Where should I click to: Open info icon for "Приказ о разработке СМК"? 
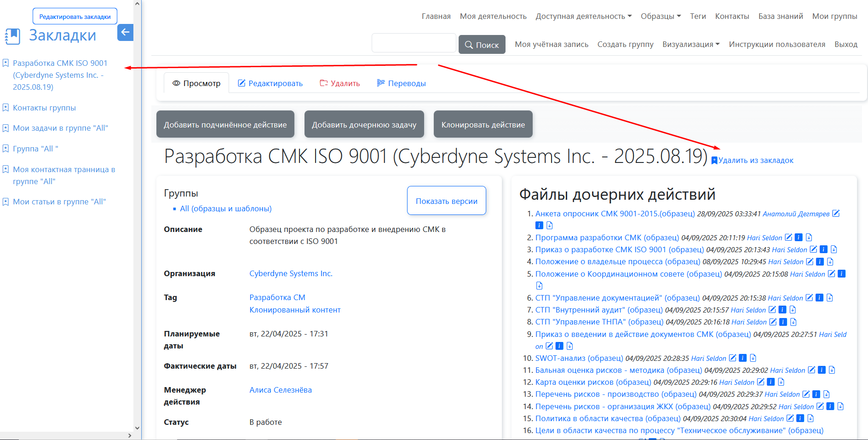(823, 249)
